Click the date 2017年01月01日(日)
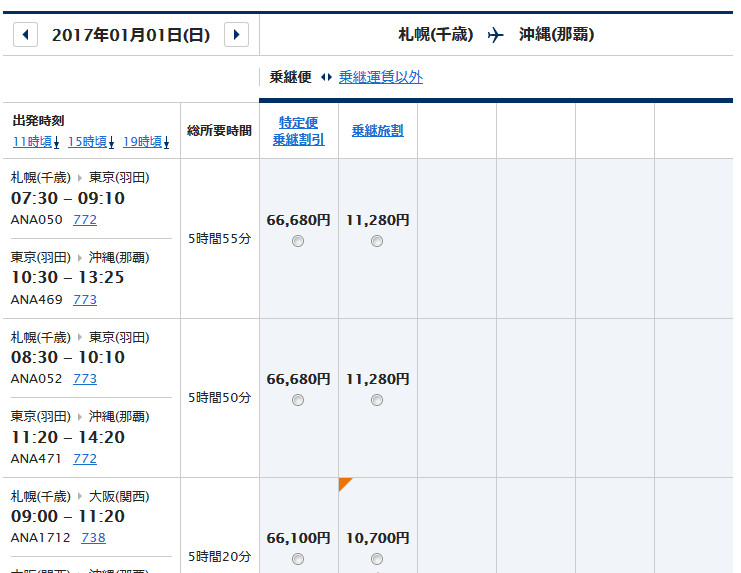The height and width of the screenshot is (573, 741). 131,35
